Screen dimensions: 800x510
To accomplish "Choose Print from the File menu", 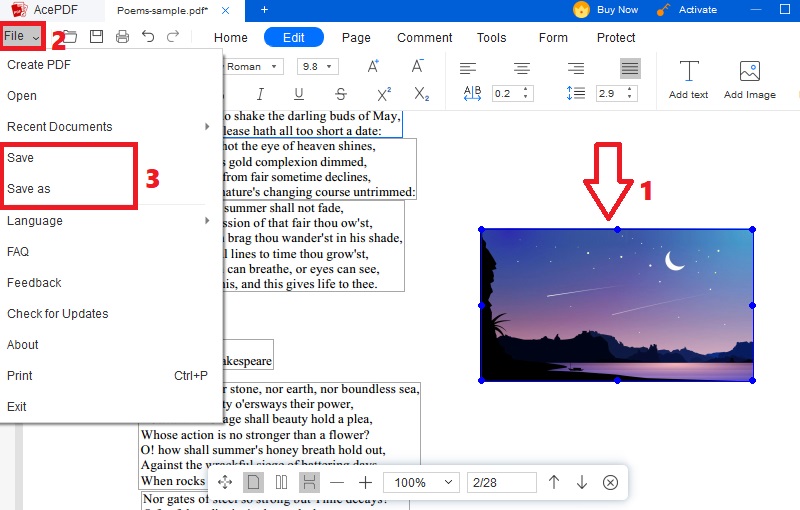I will tap(112, 376).
